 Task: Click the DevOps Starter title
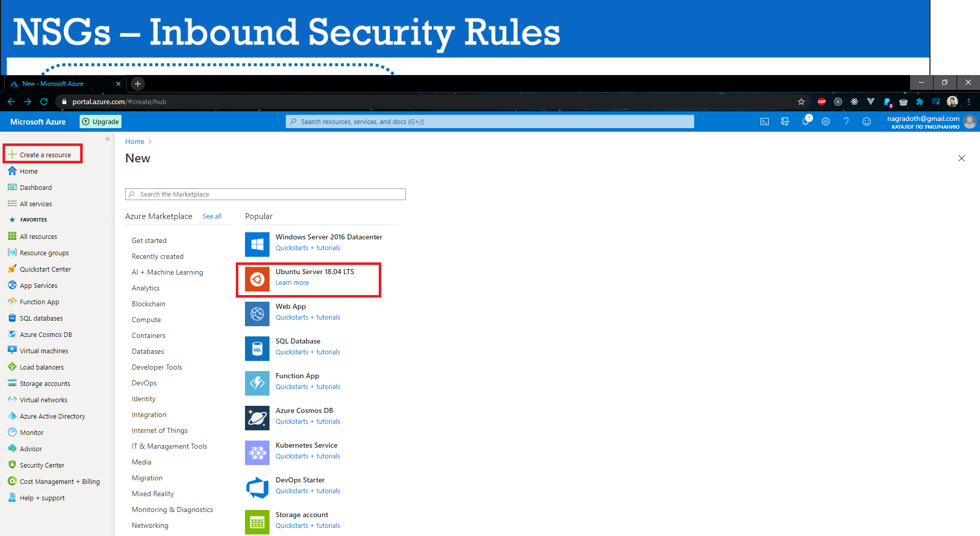[x=300, y=480]
